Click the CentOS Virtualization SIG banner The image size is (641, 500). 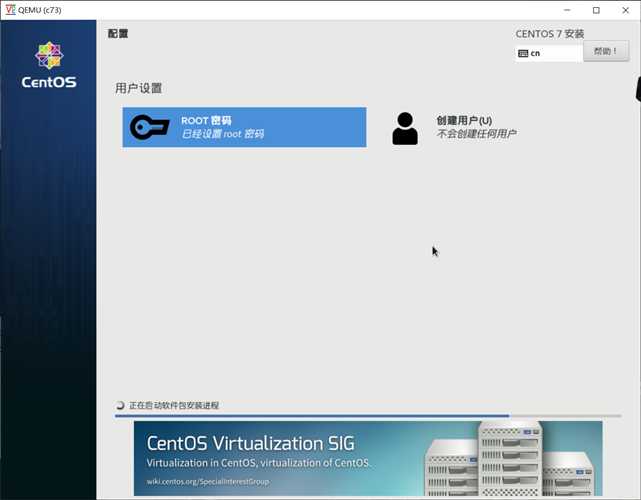(x=368, y=458)
